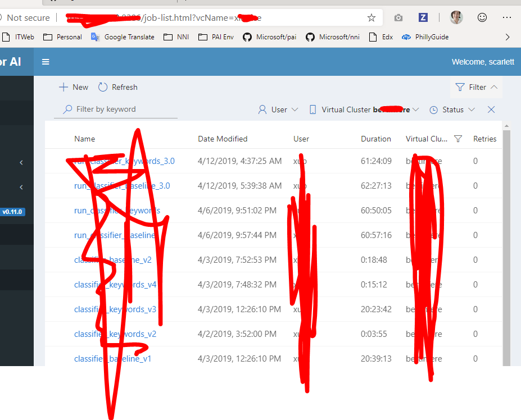Click the profile avatar in the browser toolbar
This screenshot has height=420, width=521.
click(x=456, y=17)
